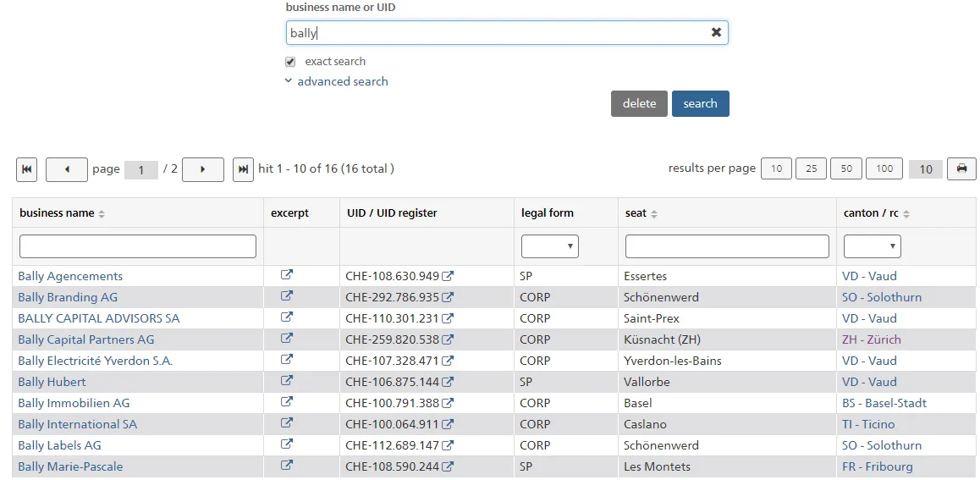Uncheck the exact search checkbox
The width and height of the screenshot is (980, 480).
[x=290, y=62]
